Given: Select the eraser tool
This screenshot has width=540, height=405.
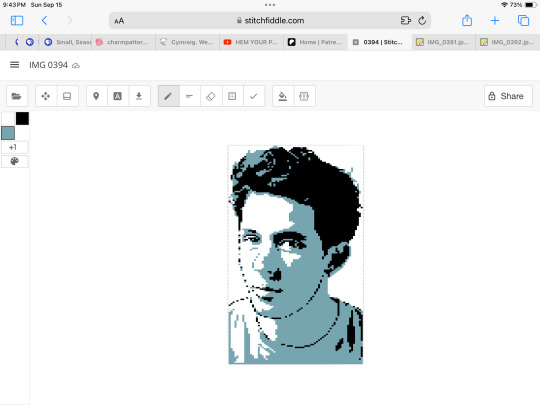Looking at the screenshot, I should tap(211, 96).
